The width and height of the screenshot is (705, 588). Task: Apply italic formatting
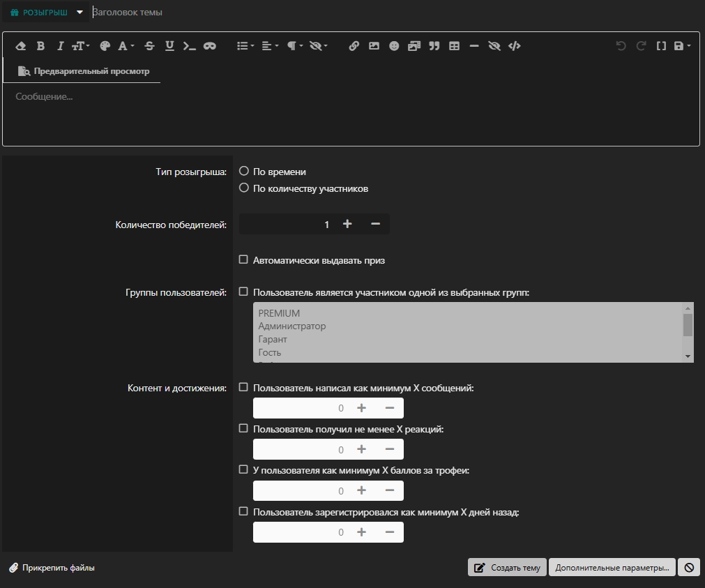tap(60, 45)
